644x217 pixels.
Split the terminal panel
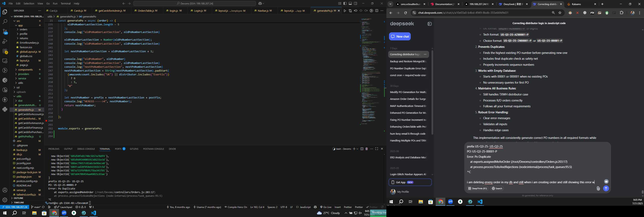coord(362,149)
